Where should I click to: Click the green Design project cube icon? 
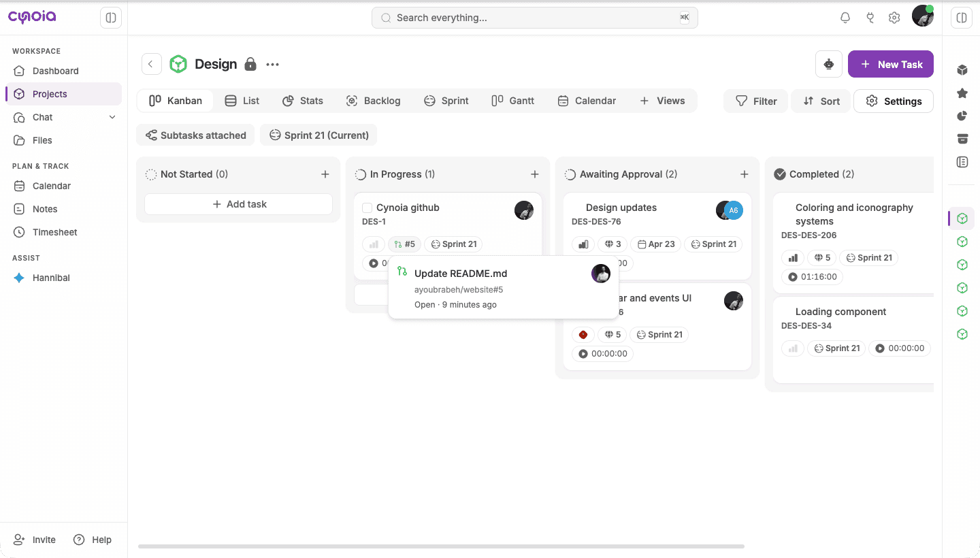point(178,64)
